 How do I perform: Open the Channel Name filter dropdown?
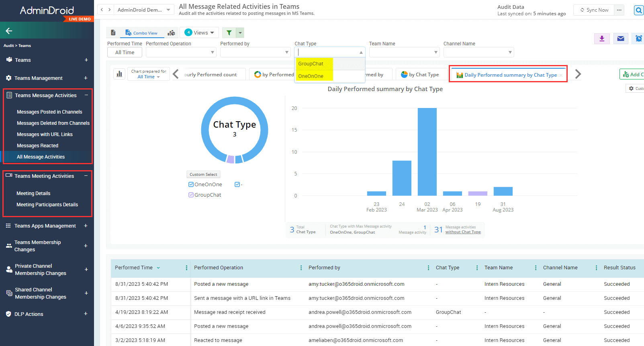point(478,52)
